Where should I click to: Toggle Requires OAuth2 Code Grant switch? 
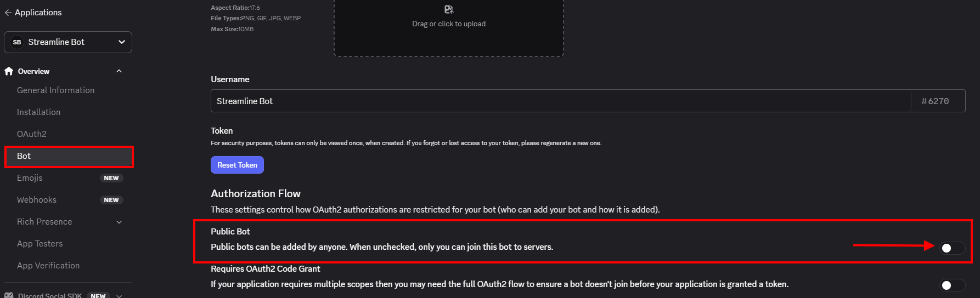coord(952,285)
